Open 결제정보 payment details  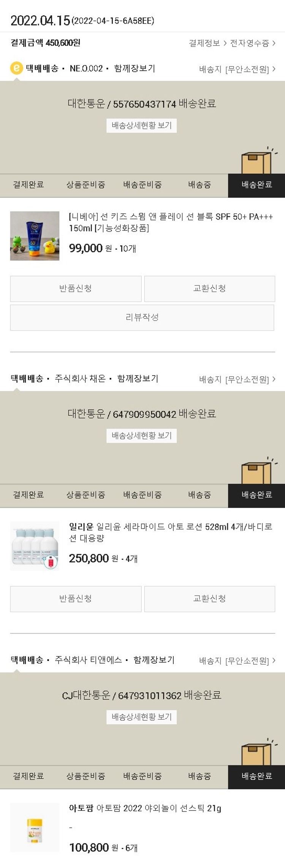[207, 43]
